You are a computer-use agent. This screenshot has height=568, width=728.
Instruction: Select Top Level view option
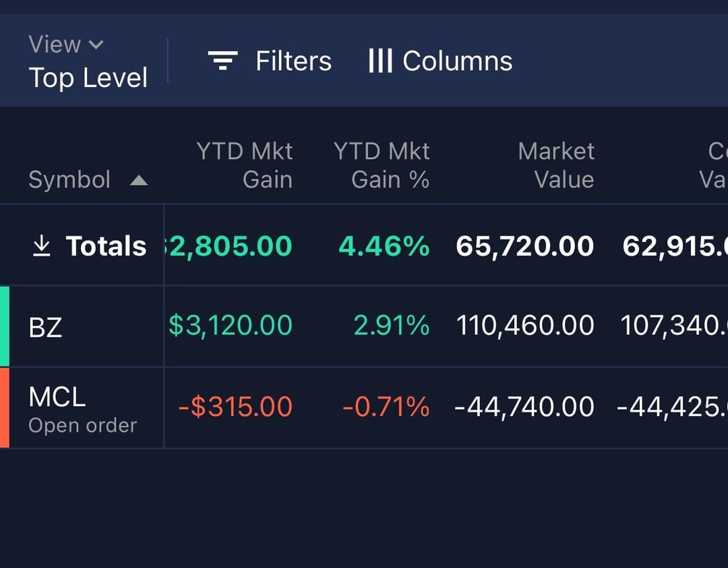tap(88, 78)
